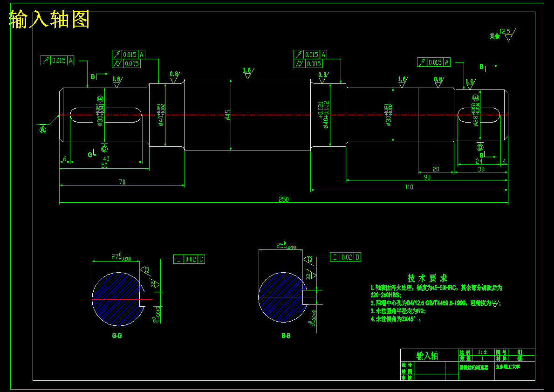
Task: Click the "0.02 C" symmetry tolerance frame
Action: pyautogui.click(x=189, y=259)
